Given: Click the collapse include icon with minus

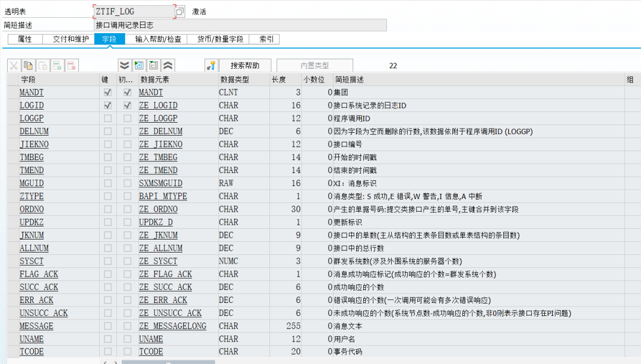Looking at the screenshot, I should pos(153,65).
